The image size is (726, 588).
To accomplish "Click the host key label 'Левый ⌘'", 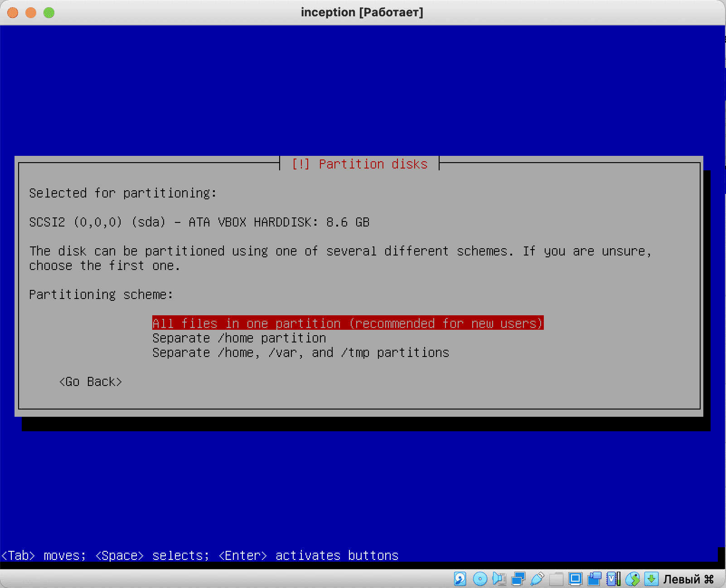I will tap(688, 579).
